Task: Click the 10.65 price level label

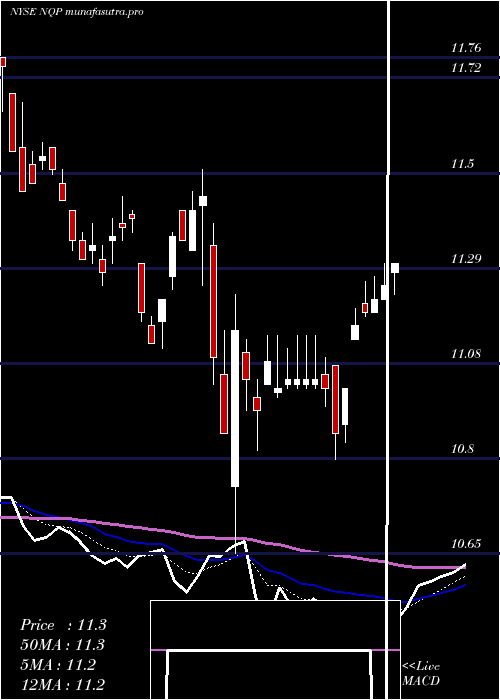Action: click(x=466, y=544)
